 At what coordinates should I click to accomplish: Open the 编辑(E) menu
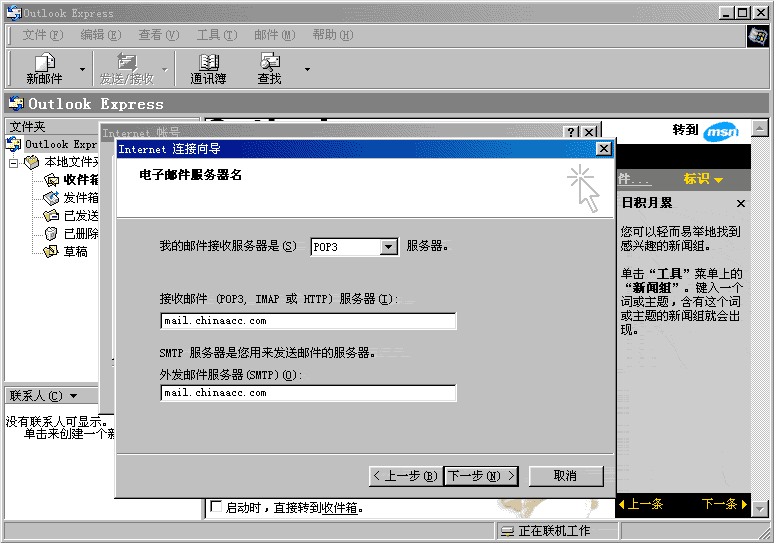click(x=101, y=35)
